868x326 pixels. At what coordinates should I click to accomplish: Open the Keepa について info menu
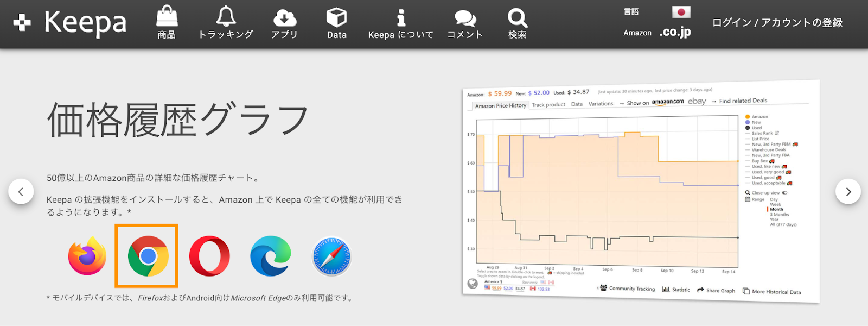401,23
